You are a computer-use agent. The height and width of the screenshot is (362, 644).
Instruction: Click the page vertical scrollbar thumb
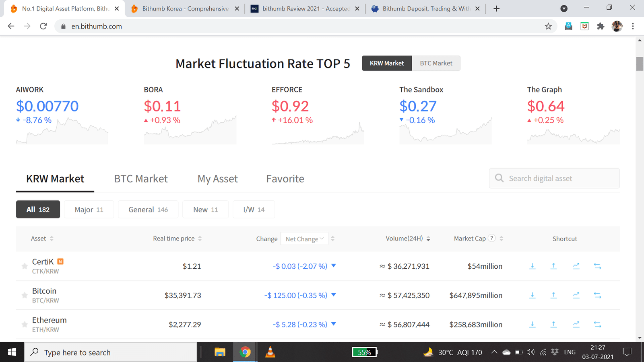click(x=640, y=64)
